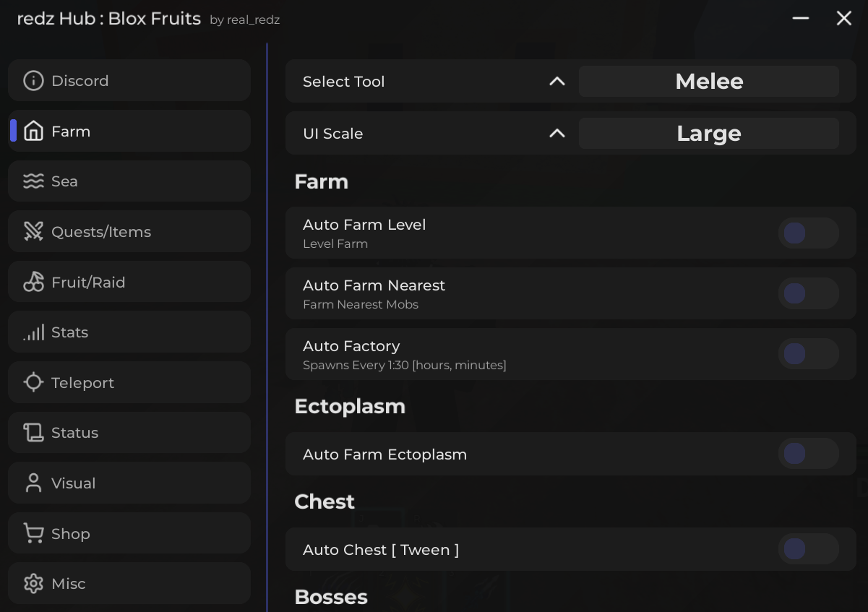The height and width of the screenshot is (612, 868).
Task: Open the UI Scale chevron
Action: point(557,134)
